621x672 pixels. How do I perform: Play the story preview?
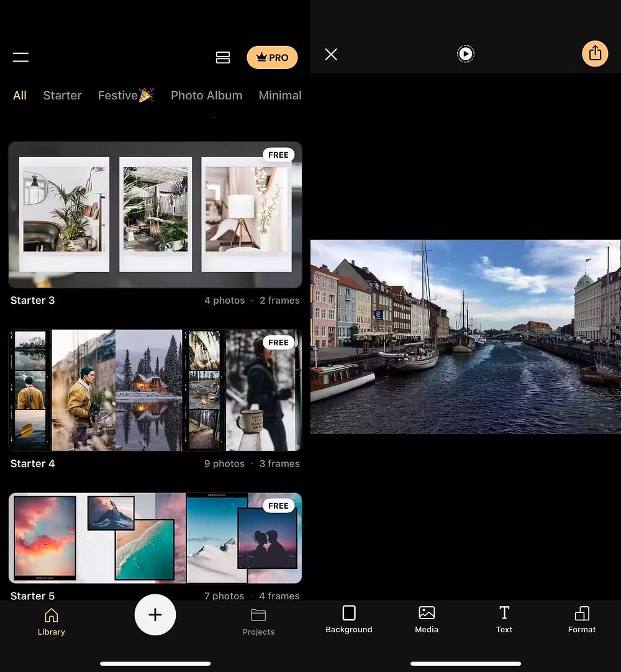tap(465, 54)
